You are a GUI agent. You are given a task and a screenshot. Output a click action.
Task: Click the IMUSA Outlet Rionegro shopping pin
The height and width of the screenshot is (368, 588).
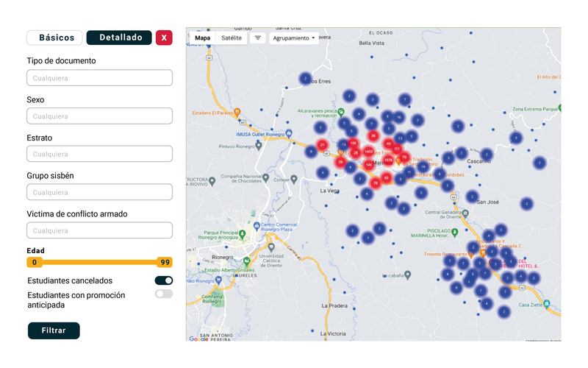(x=289, y=133)
